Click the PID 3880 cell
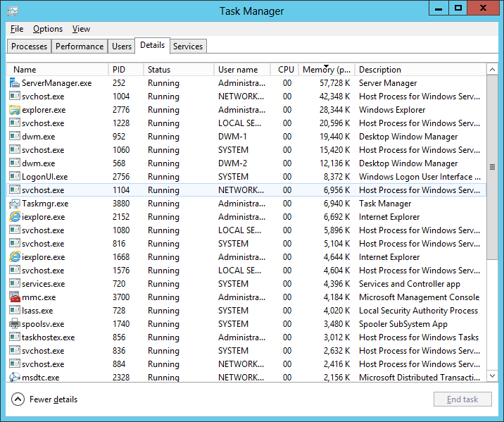 tap(121, 204)
